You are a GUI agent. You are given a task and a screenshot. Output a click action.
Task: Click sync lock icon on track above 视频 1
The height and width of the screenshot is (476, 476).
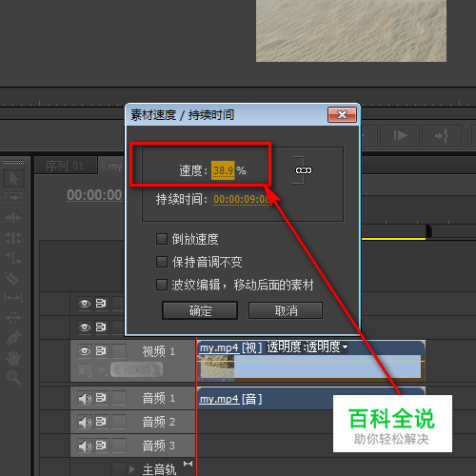(x=101, y=327)
